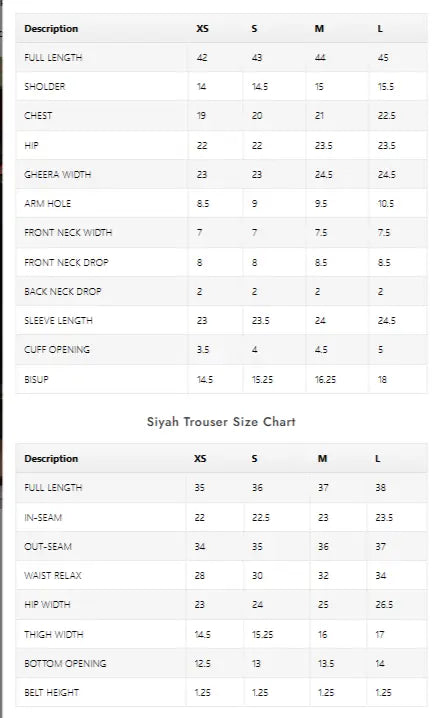440x718 pixels.
Task: Select the FRONT NECK DROP label
Action: point(66,262)
